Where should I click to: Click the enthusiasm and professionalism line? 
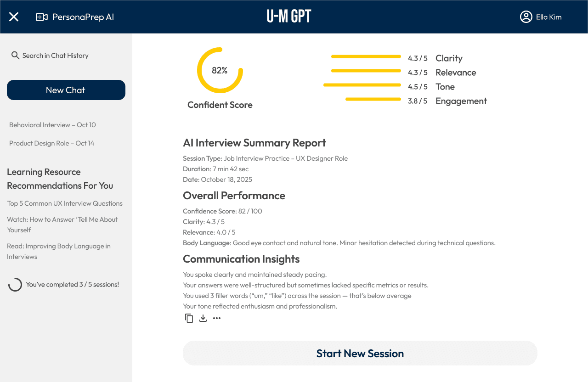coord(260,306)
